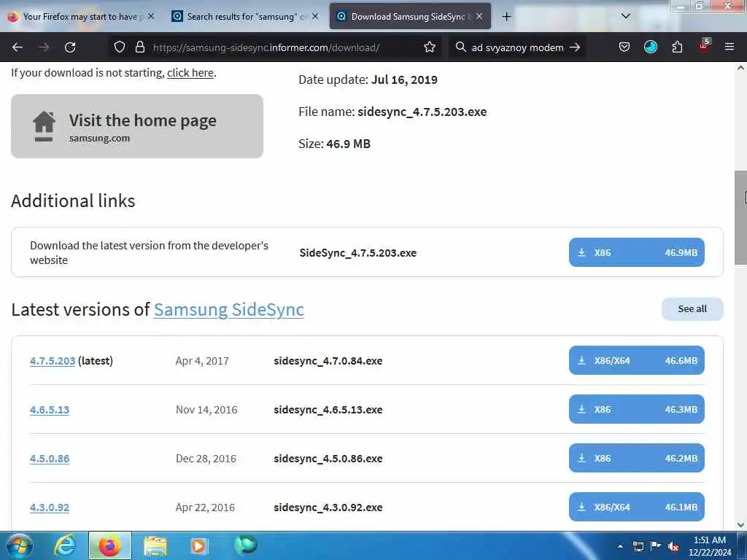Image resolution: width=747 pixels, height=560 pixels.
Task: Select the file name sidesync_4.7.5.203.exe text
Action: tap(422, 112)
